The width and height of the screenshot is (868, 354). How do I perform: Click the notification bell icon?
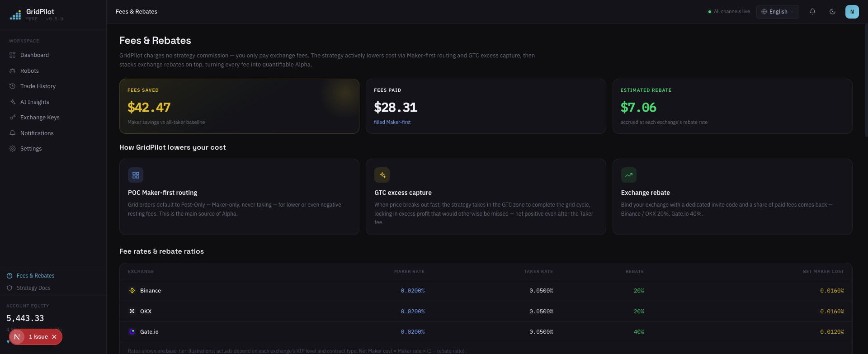812,12
